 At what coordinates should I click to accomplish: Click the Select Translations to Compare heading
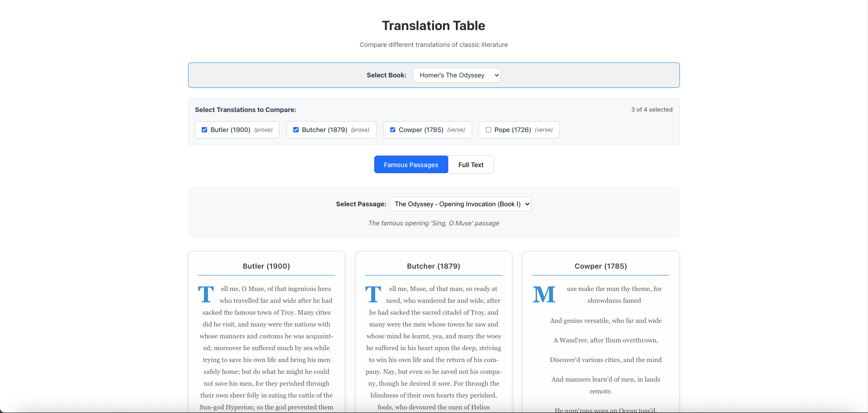click(245, 109)
